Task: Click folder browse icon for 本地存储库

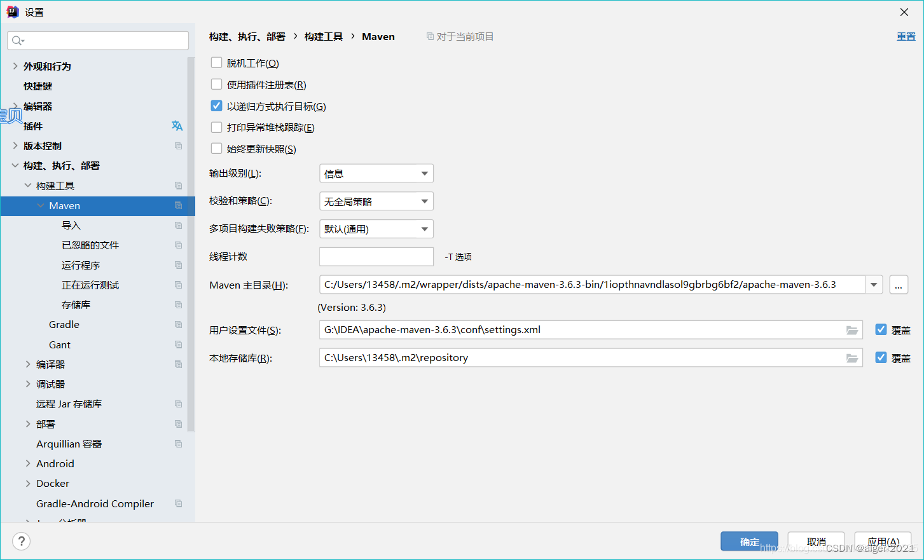Action: click(x=852, y=358)
